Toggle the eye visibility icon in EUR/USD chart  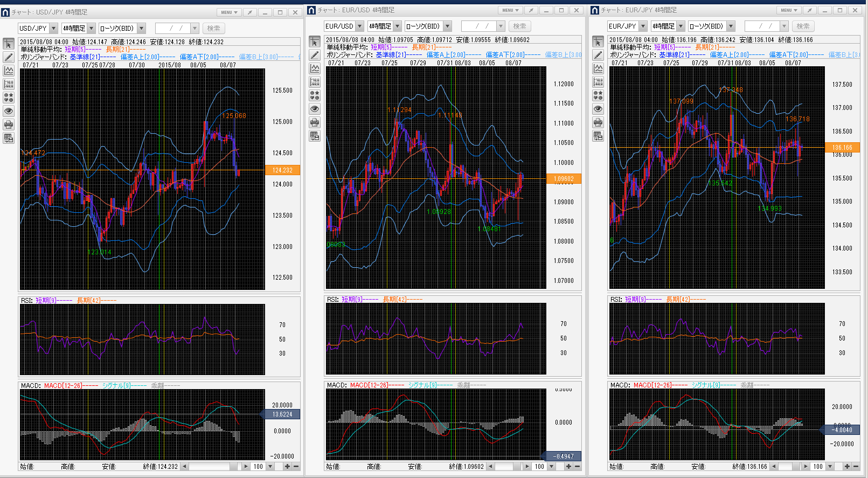(315, 109)
